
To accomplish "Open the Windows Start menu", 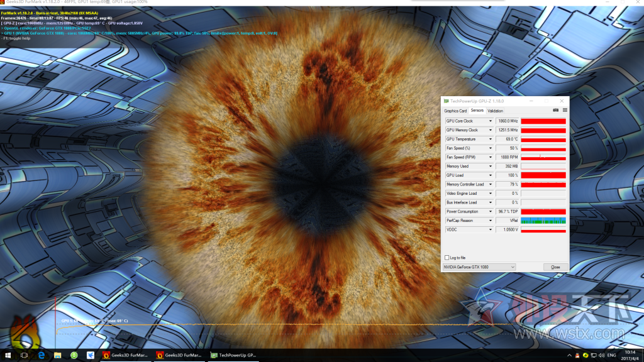I will tap(8, 355).
